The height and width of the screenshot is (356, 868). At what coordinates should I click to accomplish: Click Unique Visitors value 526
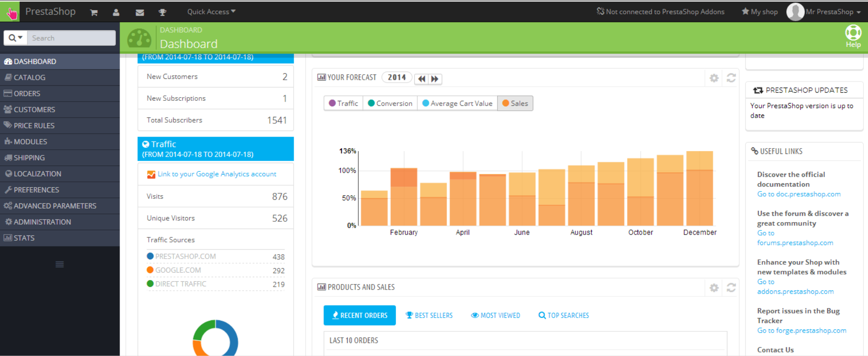click(279, 219)
